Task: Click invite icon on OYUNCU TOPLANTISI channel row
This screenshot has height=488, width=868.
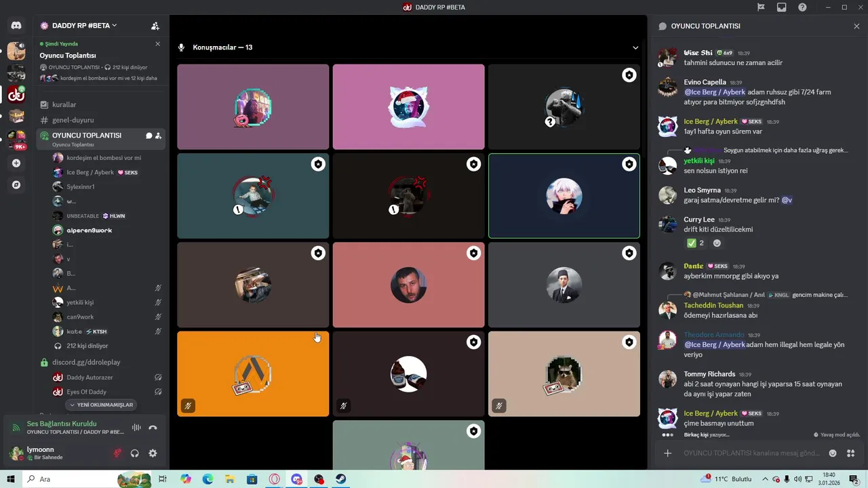Action: click(x=158, y=136)
